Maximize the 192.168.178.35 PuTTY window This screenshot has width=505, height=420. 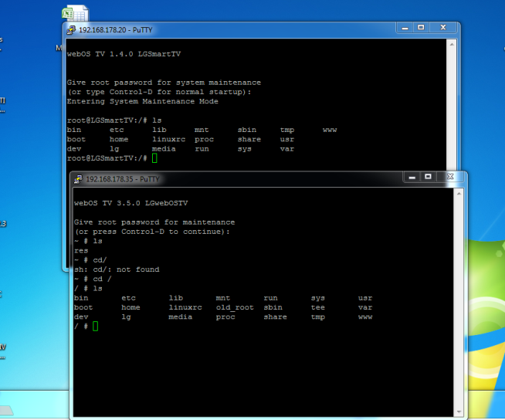coord(428,177)
